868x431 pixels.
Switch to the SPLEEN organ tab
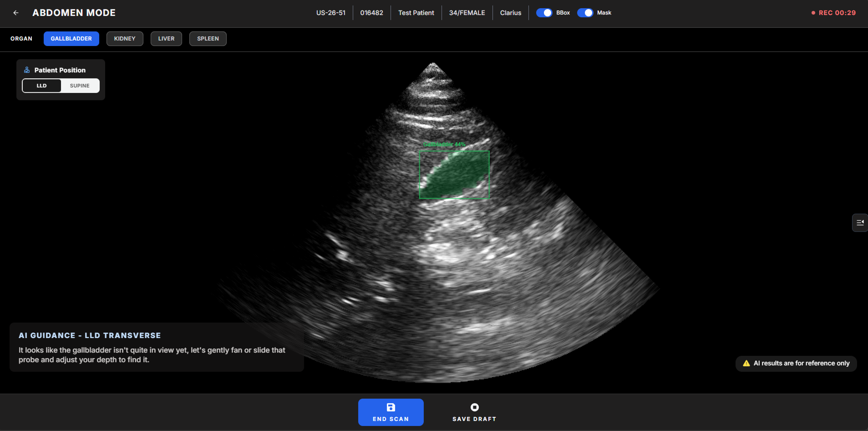click(208, 38)
